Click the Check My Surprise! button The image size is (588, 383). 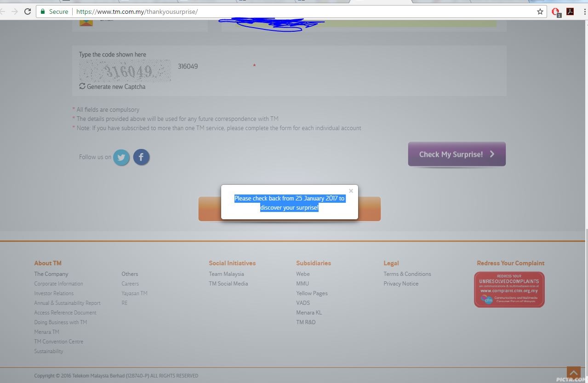457,154
